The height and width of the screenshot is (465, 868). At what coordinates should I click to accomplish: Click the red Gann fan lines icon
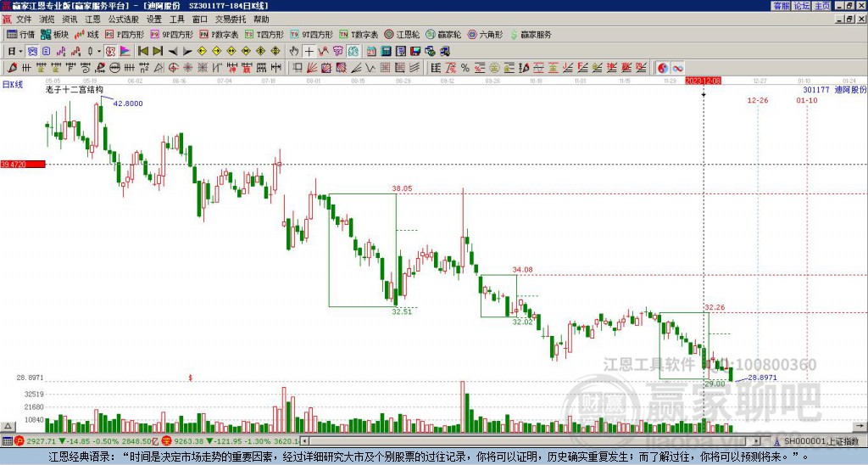312,68
